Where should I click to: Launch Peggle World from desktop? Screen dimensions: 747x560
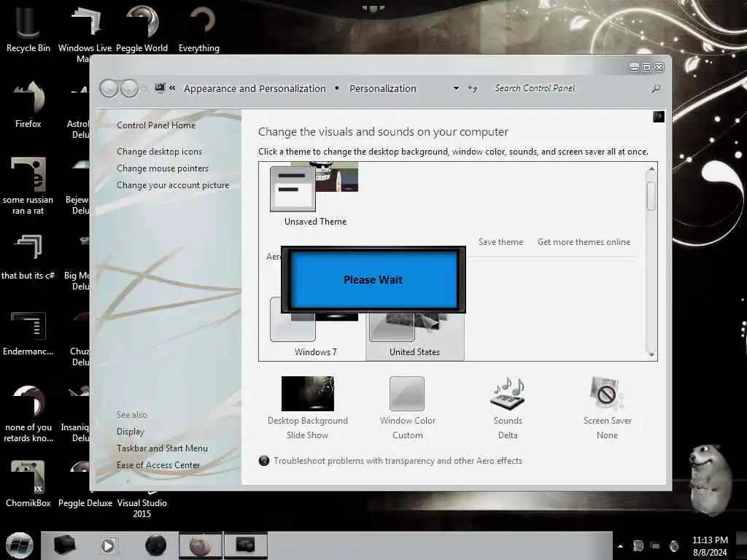[x=142, y=29]
